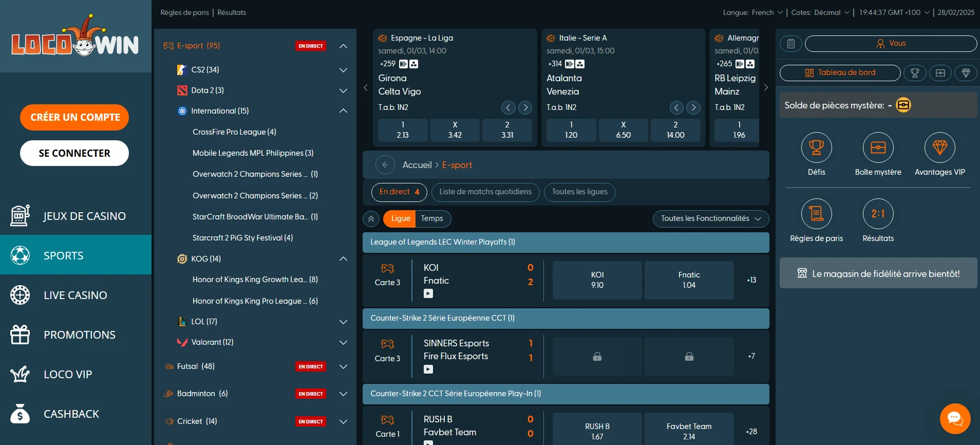
Task: Open the Promotions page
Action: [x=76, y=335]
